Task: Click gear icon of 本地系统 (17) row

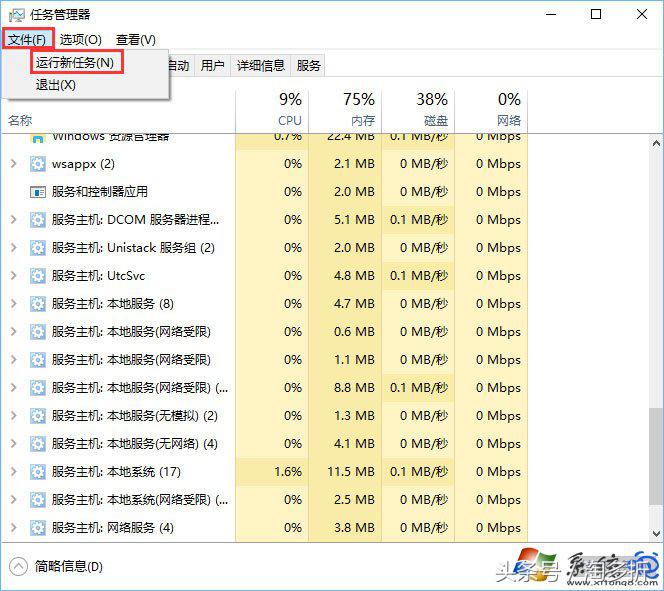Action: click(x=38, y=471)
